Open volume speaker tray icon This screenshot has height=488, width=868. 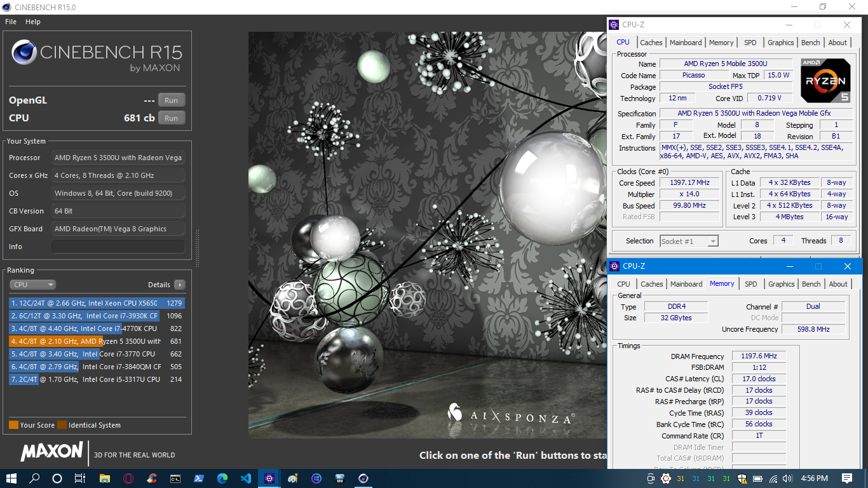point(788,478)
